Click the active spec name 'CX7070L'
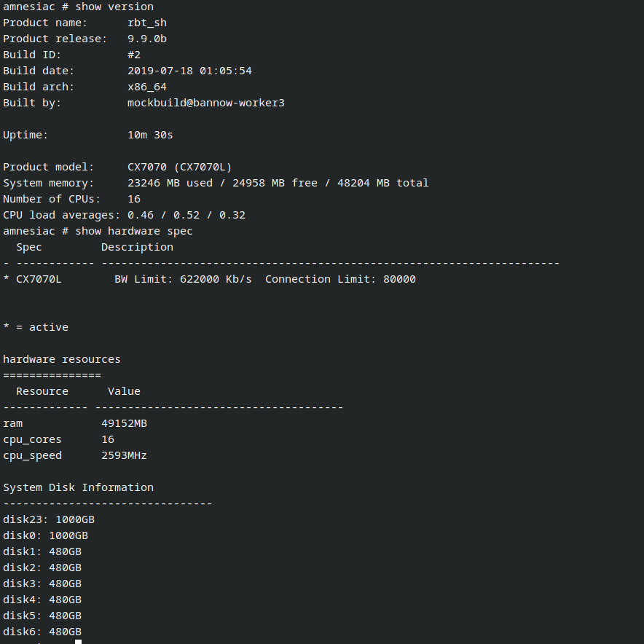Viewport: 644px width, 644px height. [x=39, y=279]
